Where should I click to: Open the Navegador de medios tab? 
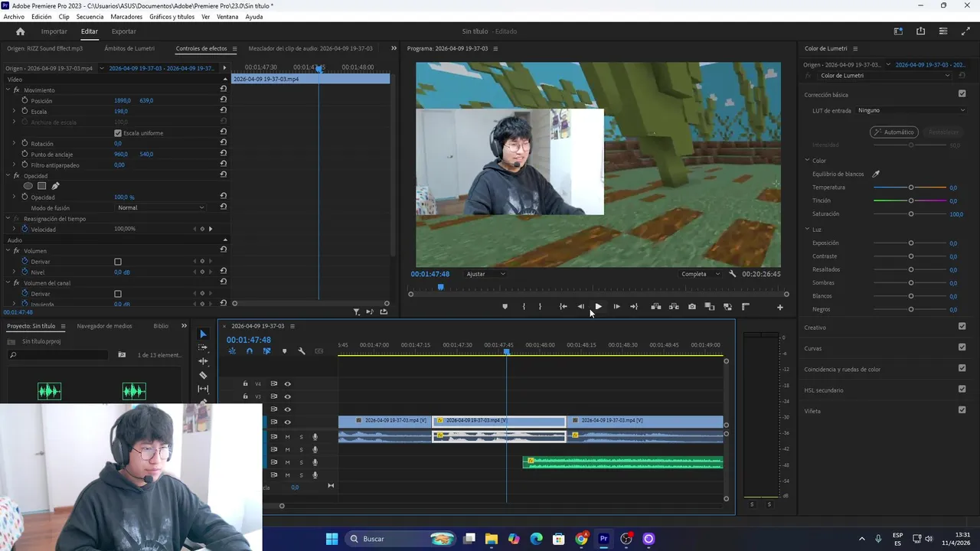coord(104,326)
